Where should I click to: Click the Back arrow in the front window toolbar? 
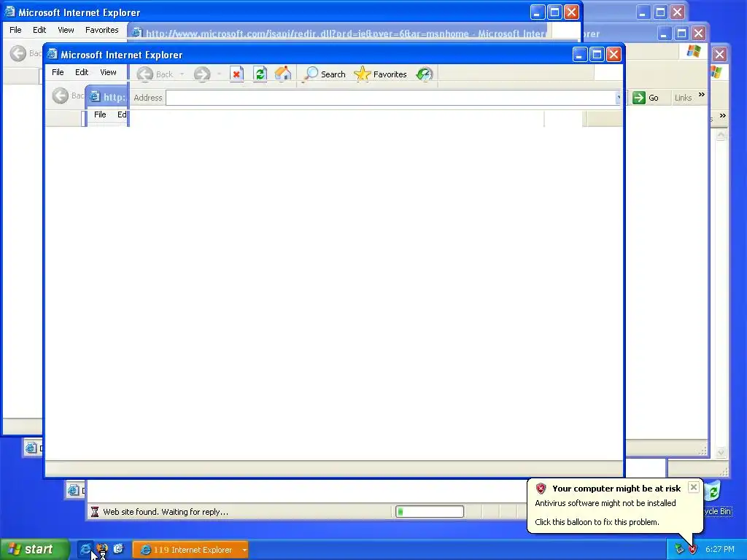point(145,74)
